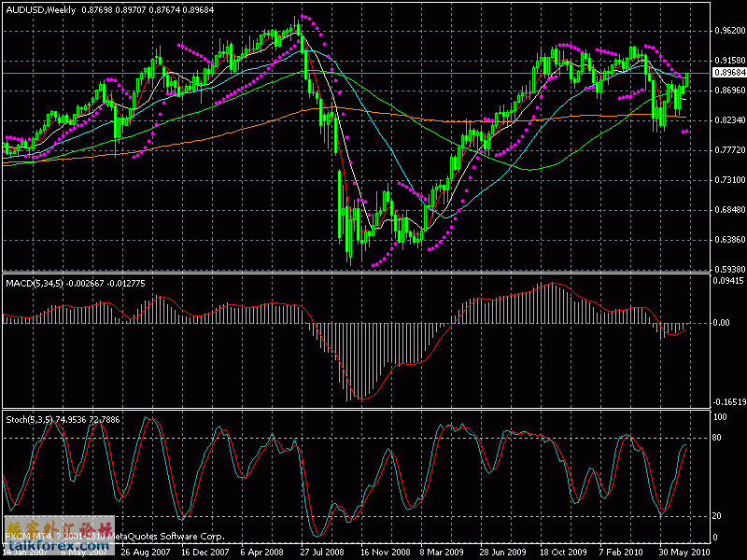Click the AUDUSD,Weekly chart title
Screen dimensions: 747x560
pos(40,10)
